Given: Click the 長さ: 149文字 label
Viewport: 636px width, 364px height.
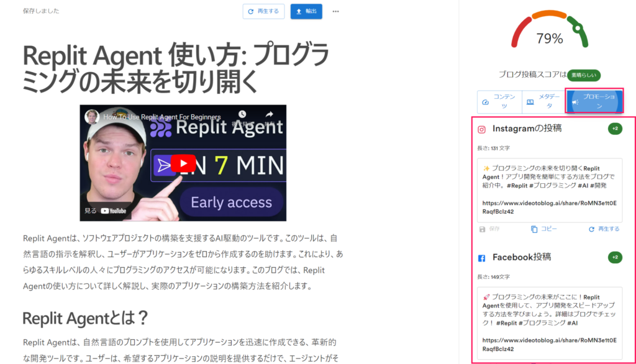Looking at the screenshot, I should click(494, 277).
